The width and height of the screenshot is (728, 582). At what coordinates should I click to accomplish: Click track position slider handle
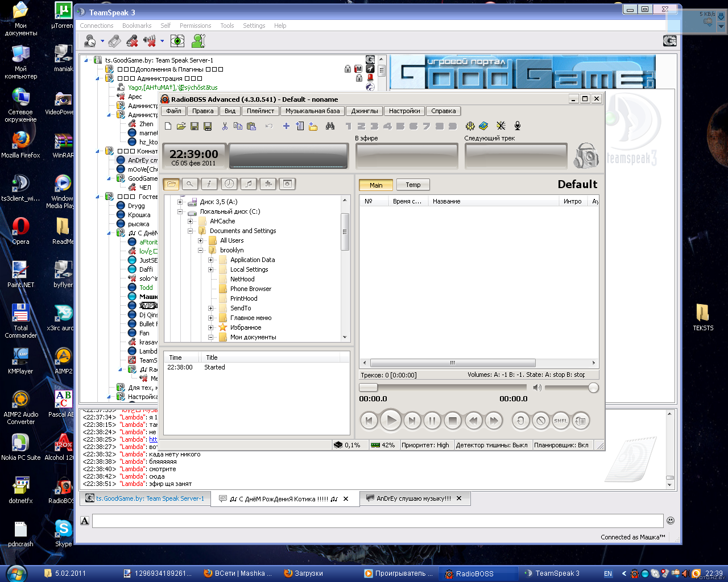click(x=369, y=388)
